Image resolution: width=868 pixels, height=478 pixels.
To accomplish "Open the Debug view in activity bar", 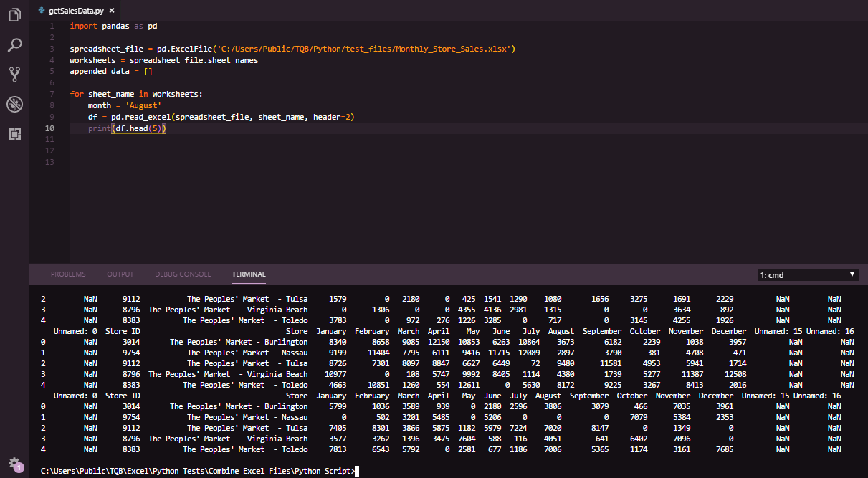I will click(x=14, y=104).
